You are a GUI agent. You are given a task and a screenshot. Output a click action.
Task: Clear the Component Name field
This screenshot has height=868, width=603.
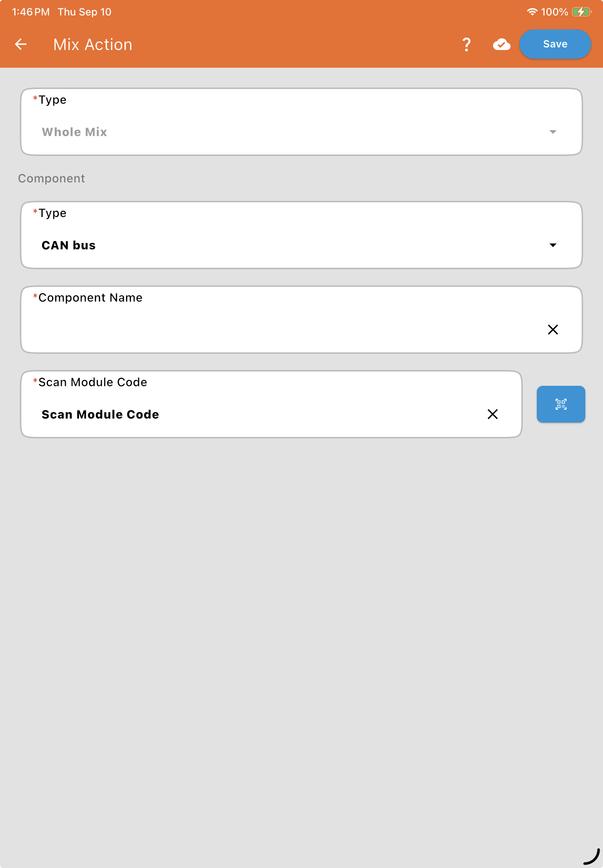[552, 330]
